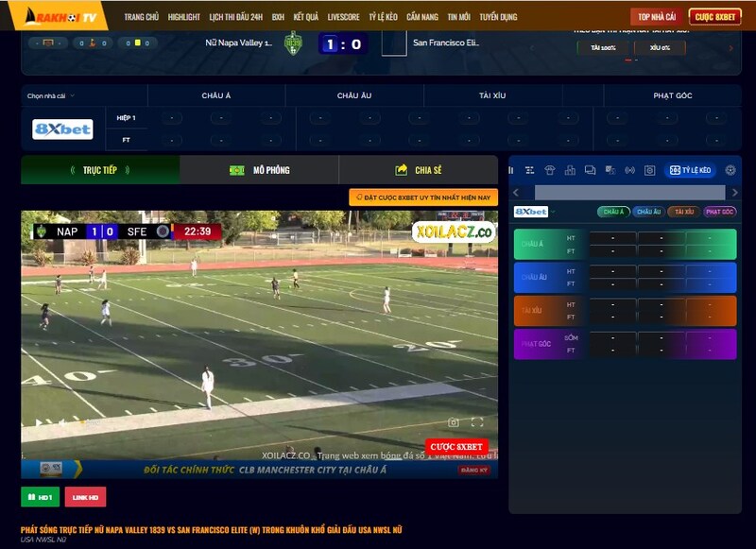Open Lịch Thi Đấu 24H menu
The width and height of the screenshot is (756, 549).
tap(235, 17)
